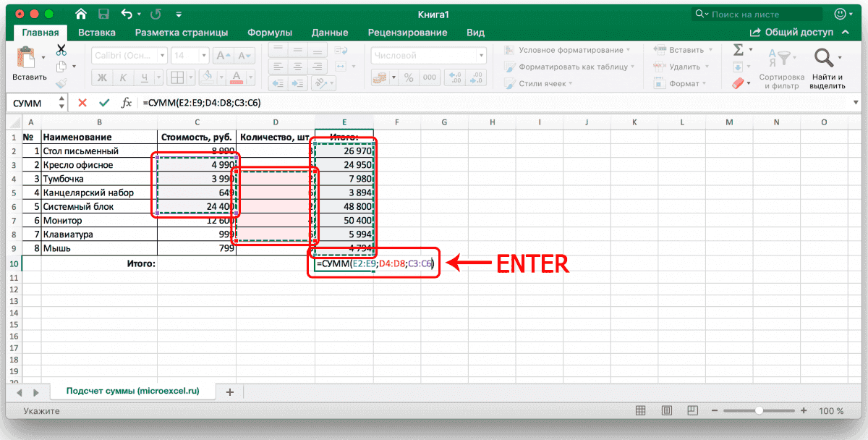Add a new sheet with plus button
Viewport: 868px width, 440px height.
click(x=230, y=392)
